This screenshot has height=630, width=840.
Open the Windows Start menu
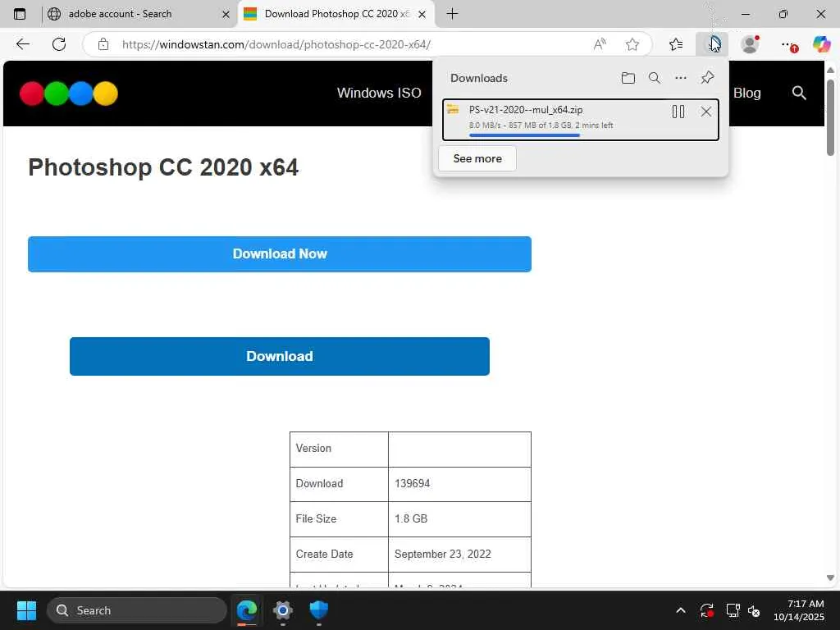(26, 610)
